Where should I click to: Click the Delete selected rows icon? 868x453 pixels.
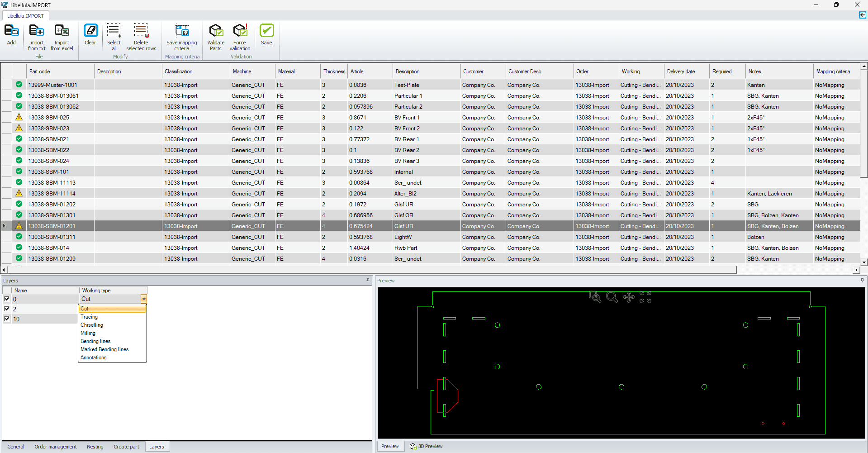point(141,31)
